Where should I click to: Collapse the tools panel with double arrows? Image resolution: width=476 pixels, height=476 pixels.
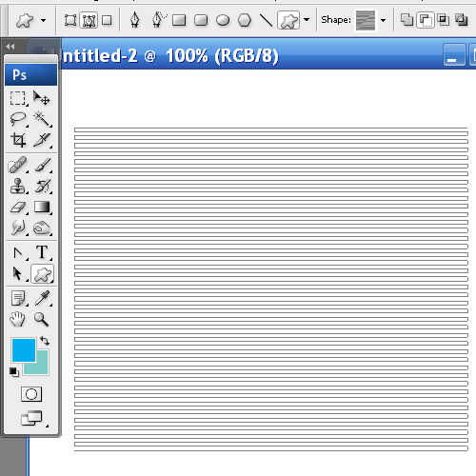coord(10,47)
